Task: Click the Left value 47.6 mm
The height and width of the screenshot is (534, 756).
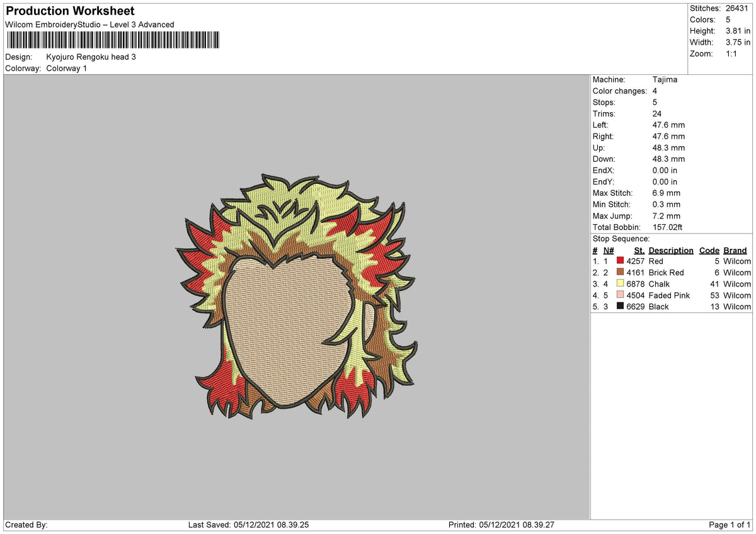Action: tap(669, 125)
